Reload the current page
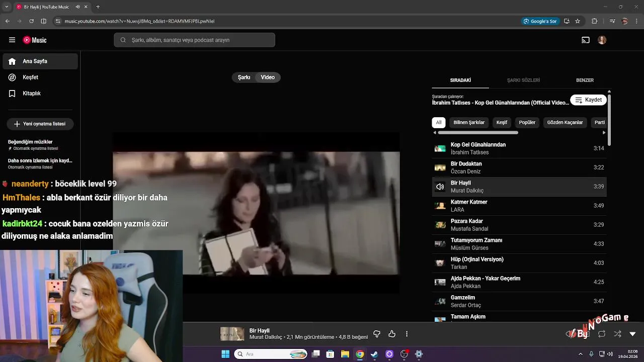The height and width of the screenshot is (362, 644). (31, 21)
